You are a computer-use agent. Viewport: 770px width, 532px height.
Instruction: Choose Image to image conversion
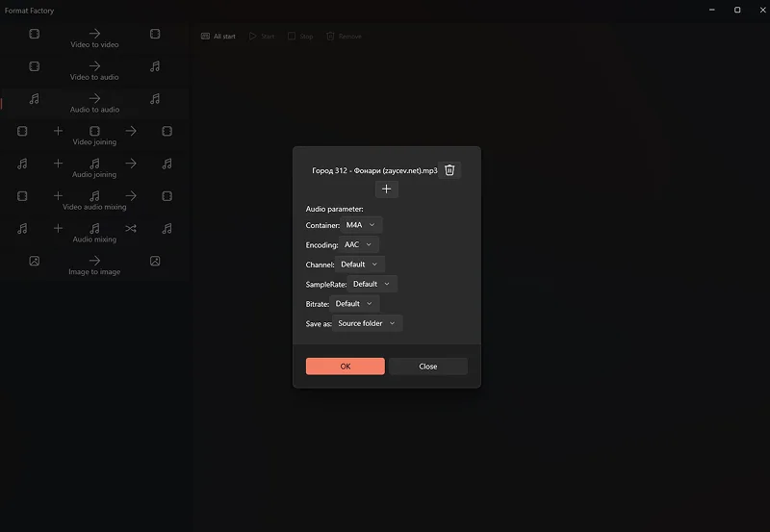point(94,266)
